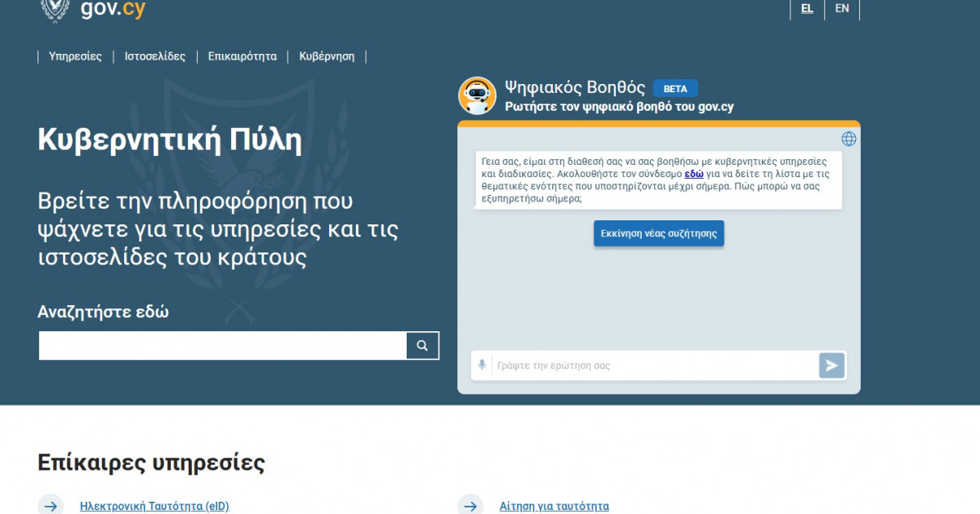Open the Ιστοσελίδες menu

tap(154, 56)
